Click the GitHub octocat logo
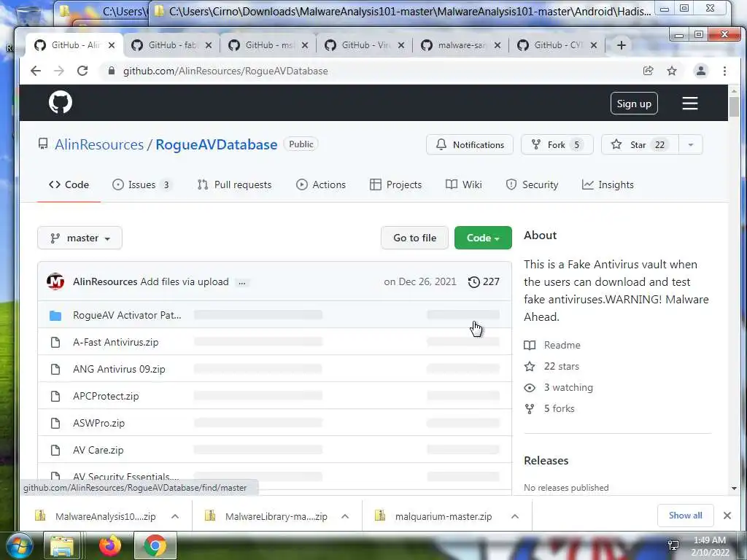The width and height of the screenshot is (747, 560). (61, 102)
